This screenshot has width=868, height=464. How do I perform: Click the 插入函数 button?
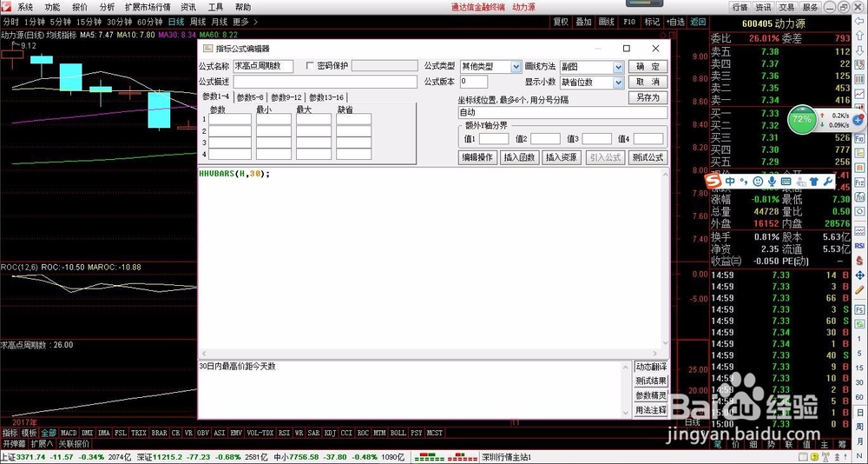tap(520, 157)
